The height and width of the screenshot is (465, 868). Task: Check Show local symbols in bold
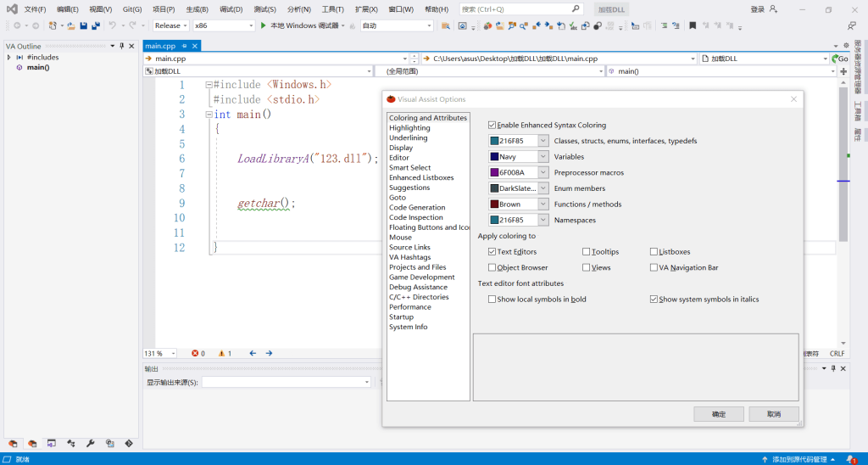point(492,300)
